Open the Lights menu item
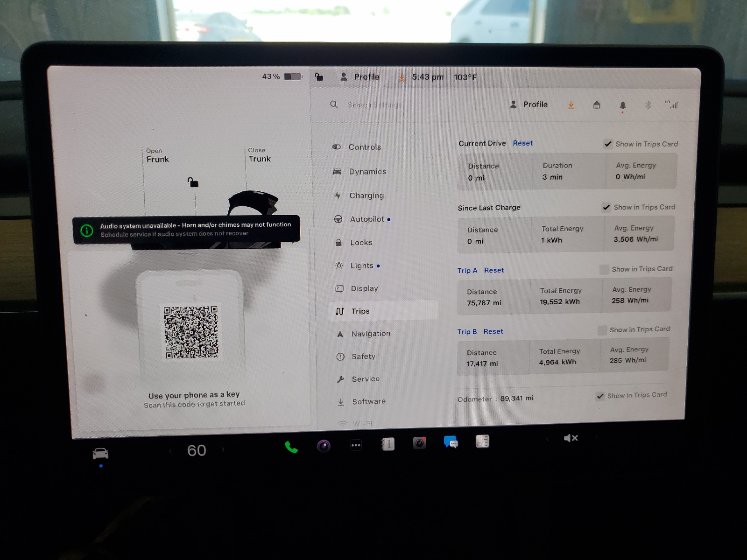Screen dimensions: 747x560 coord(358,266)
